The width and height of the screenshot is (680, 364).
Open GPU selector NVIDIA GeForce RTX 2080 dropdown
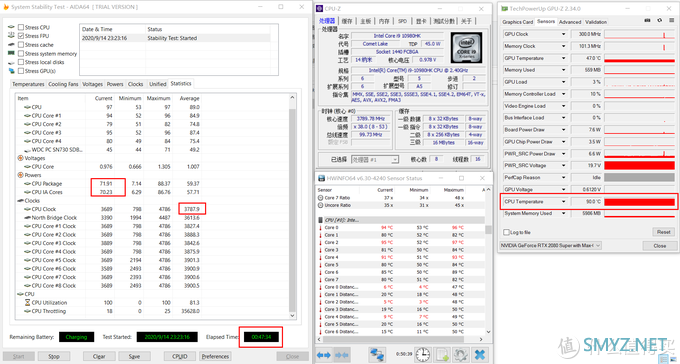tap(550, 246)
